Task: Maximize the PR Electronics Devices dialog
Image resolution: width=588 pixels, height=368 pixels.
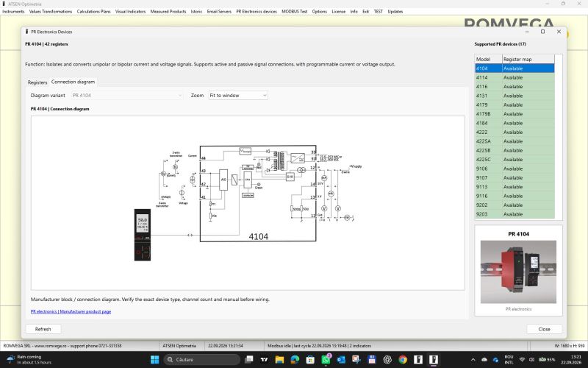Action: pos(542,32)
